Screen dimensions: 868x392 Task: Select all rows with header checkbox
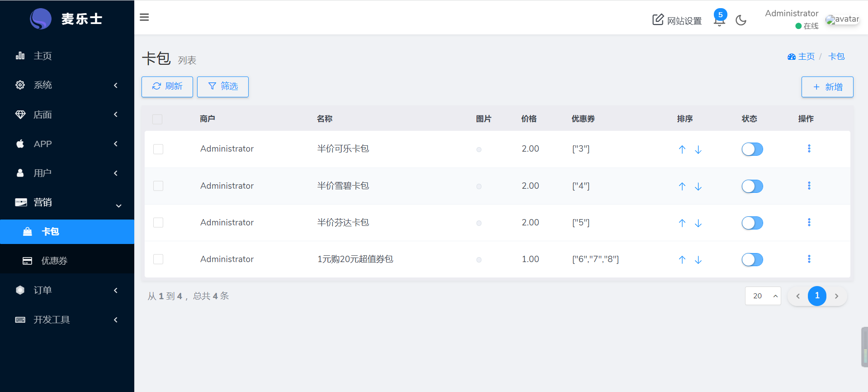157,119
